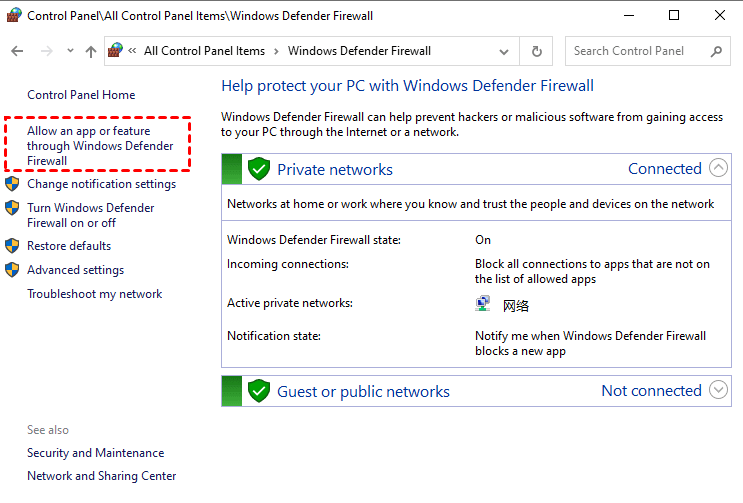The height and width of the screenshot is (503, 743).
Task: Collapse the Private networks section
Action: click(718, 168)
